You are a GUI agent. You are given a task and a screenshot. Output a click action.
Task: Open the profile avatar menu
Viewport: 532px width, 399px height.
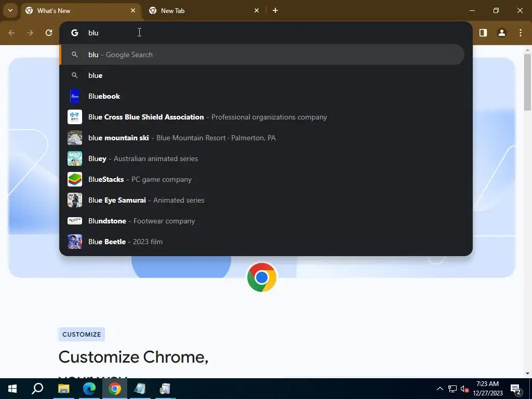(x=502, y=33)
